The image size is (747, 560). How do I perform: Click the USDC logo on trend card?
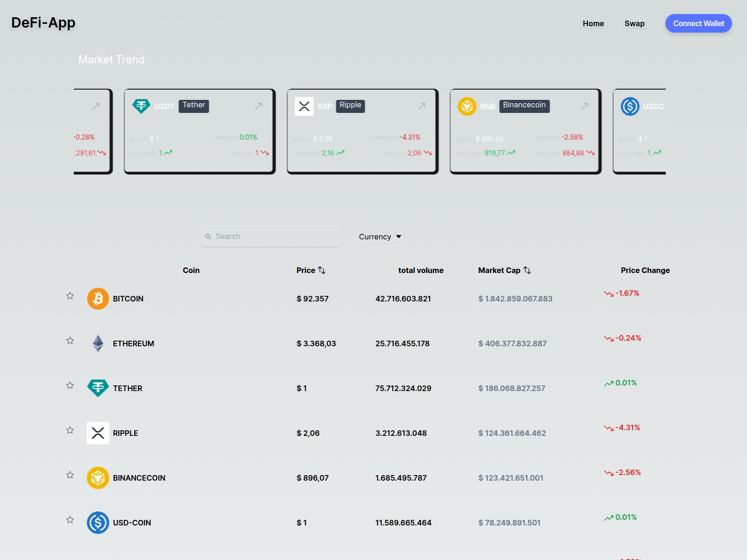tap(630, 106)
